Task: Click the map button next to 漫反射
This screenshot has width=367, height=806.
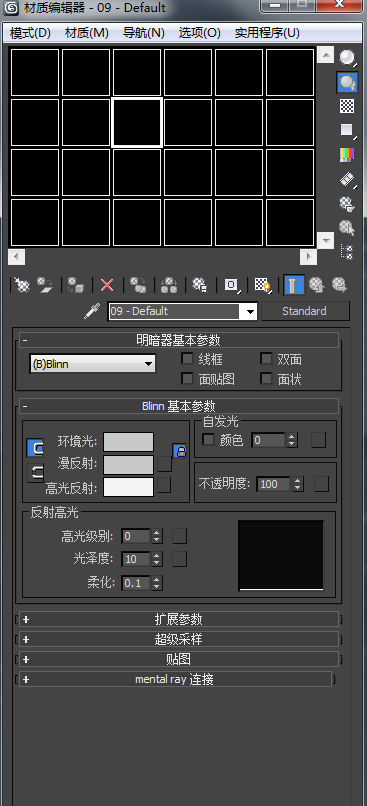Action: [164, 464]
